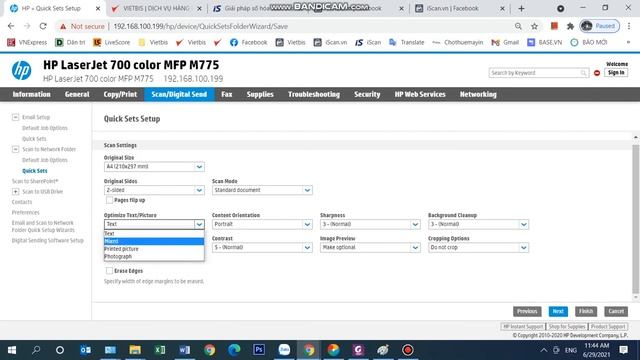This screenshot has width=640, height=360.
Task: Enable the Pages flip up checkbox
Action: [x=109, y=200]
